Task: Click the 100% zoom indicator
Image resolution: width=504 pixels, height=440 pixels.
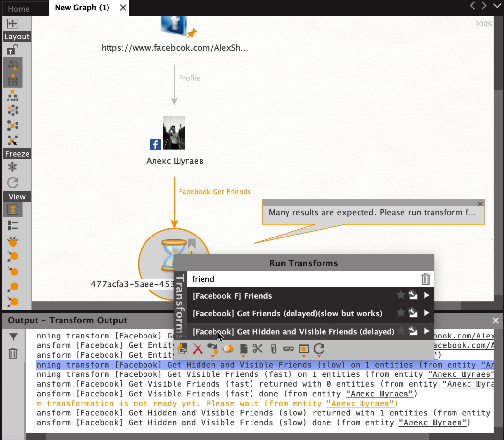Action: (483, 24)
